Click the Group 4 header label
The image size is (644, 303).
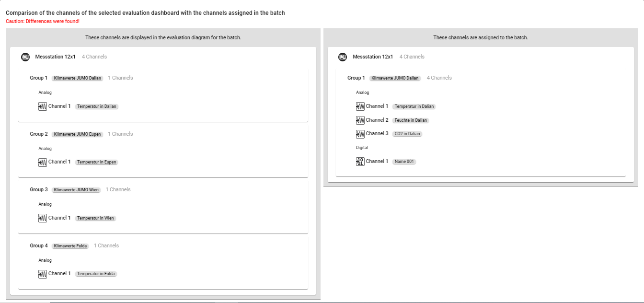pos(39,245)
